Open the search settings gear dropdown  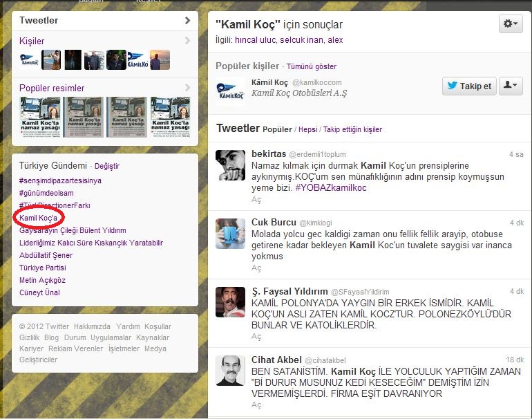point(511,24)
